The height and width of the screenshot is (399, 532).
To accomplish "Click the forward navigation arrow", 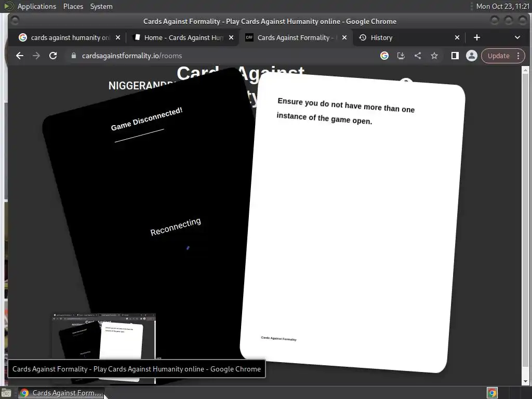I will 36,56.
